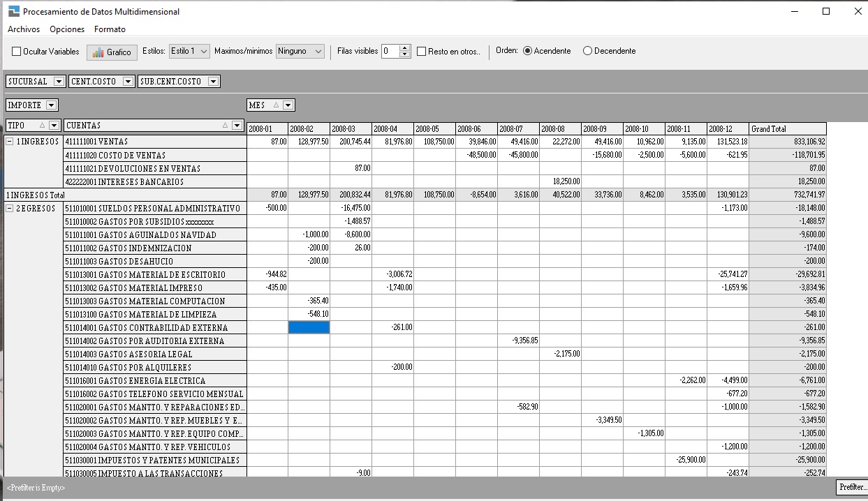Viewport: 868px width, 501px height.
Task: Select the 411111020 COSTO DE VENTAS row
Action: (154, 155)
